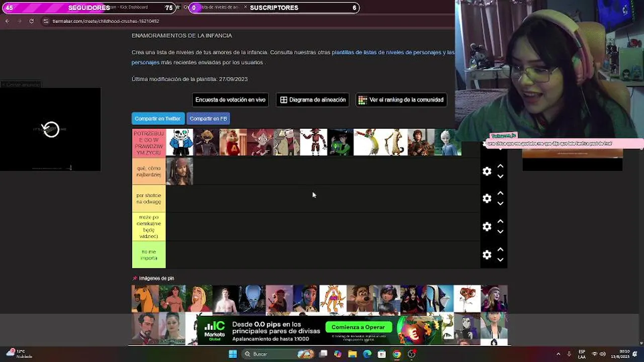Image resolution: width=644 pixels, height=362 pixels.
Task: Move 'może po ciemku' tier down
Action: click(500, 232)
